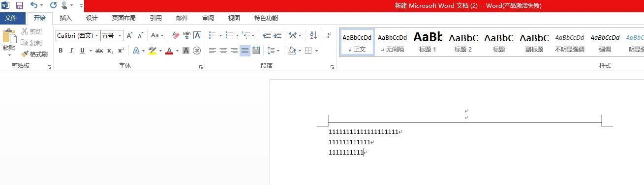644x185 pixels.
Task: Go to the 视图 (View) tab
Action: 234,18
